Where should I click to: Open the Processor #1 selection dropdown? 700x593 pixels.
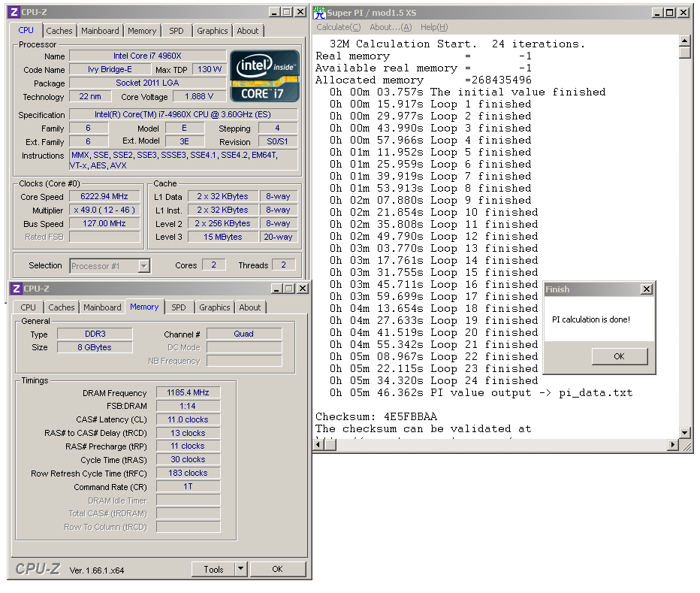pyautogui.click(x=143, y=266)
